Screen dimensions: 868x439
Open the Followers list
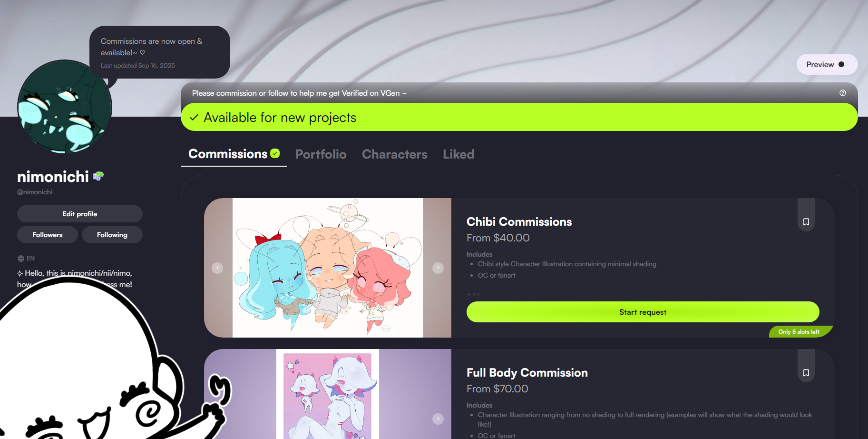coord(48,235)
